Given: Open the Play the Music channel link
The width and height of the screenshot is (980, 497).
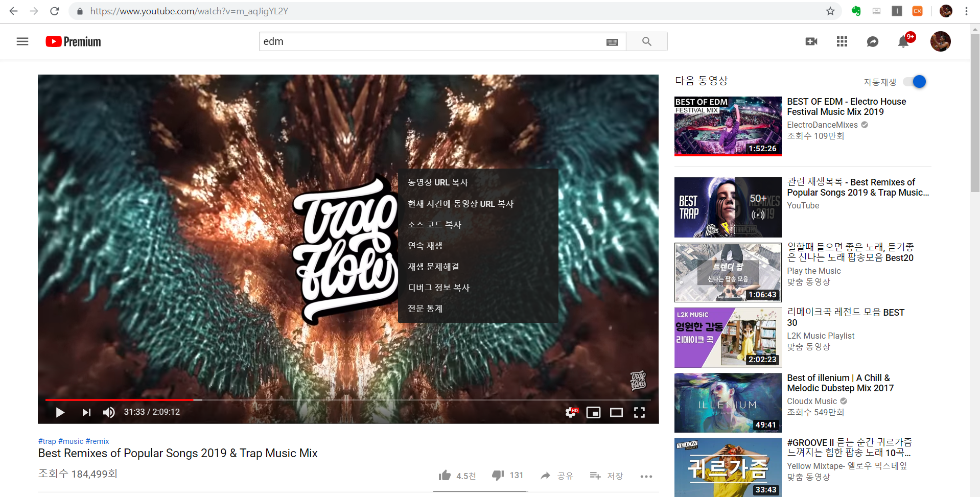Looking at the screenshot, I should pos(813,271).
